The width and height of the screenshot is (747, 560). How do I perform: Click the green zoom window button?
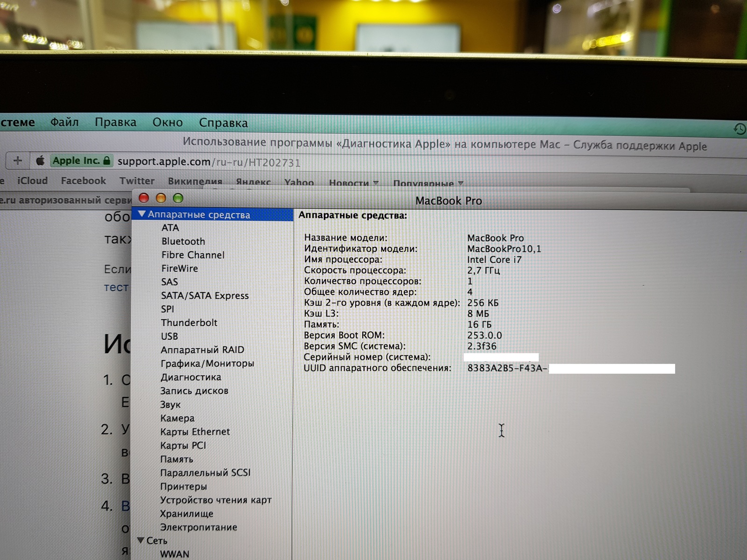tap(178, 198)
